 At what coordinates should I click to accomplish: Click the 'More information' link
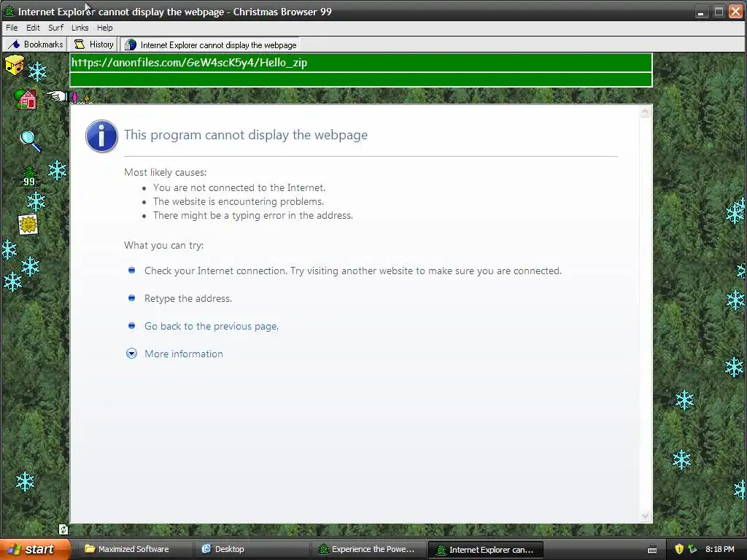tap(184, 354)
